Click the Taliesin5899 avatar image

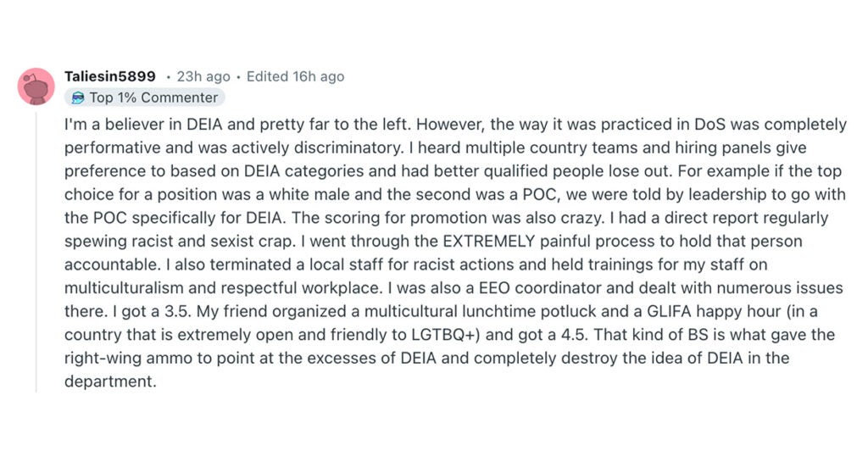(36, 86)
